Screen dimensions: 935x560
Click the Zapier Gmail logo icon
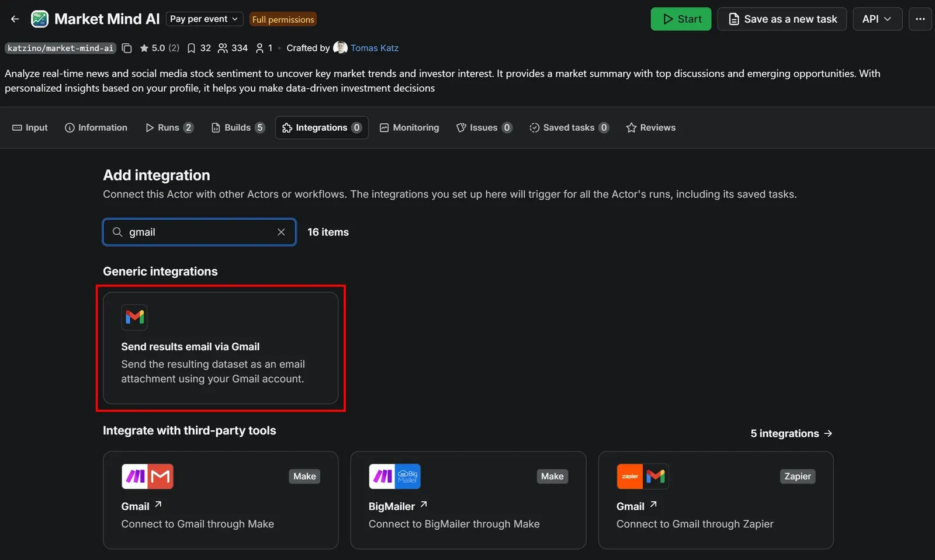[x=642, y=476]
